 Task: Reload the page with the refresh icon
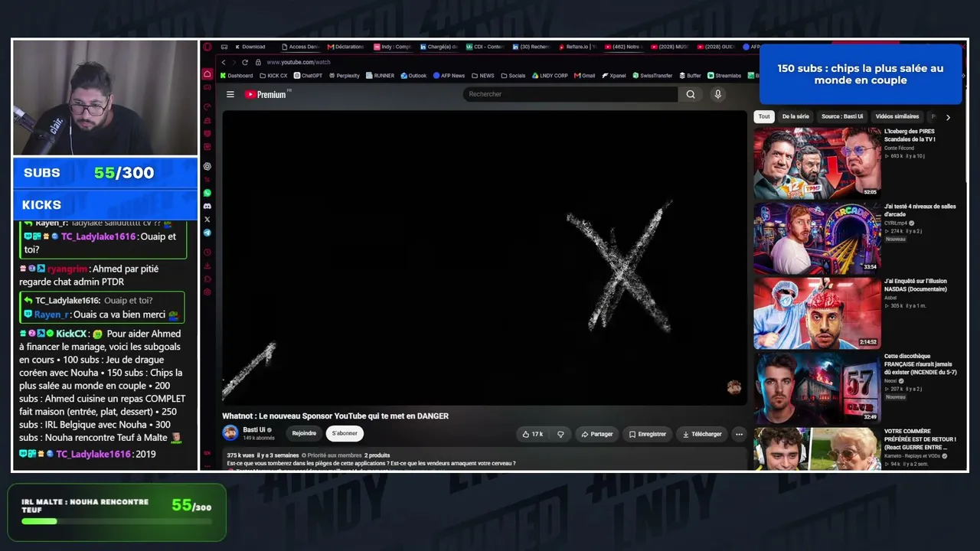click(245, 62)
